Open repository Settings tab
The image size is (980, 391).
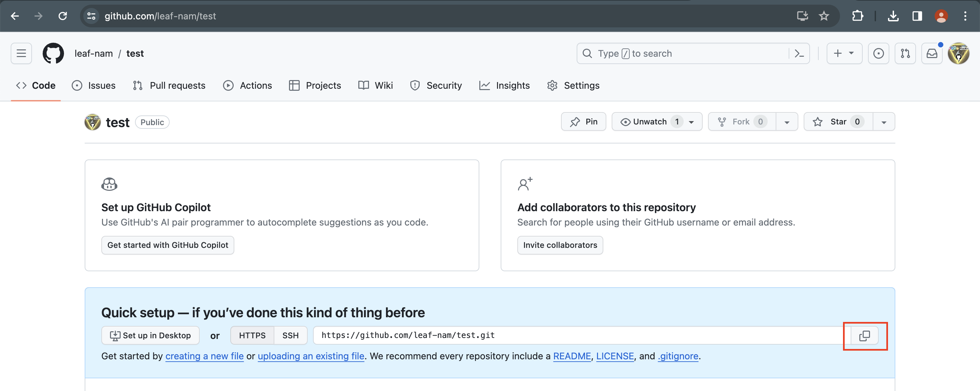573,86
